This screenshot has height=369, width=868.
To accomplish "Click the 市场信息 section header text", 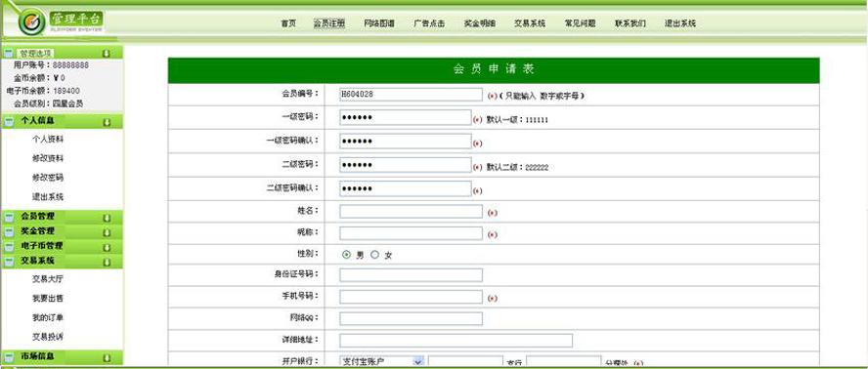I will 38,356.
